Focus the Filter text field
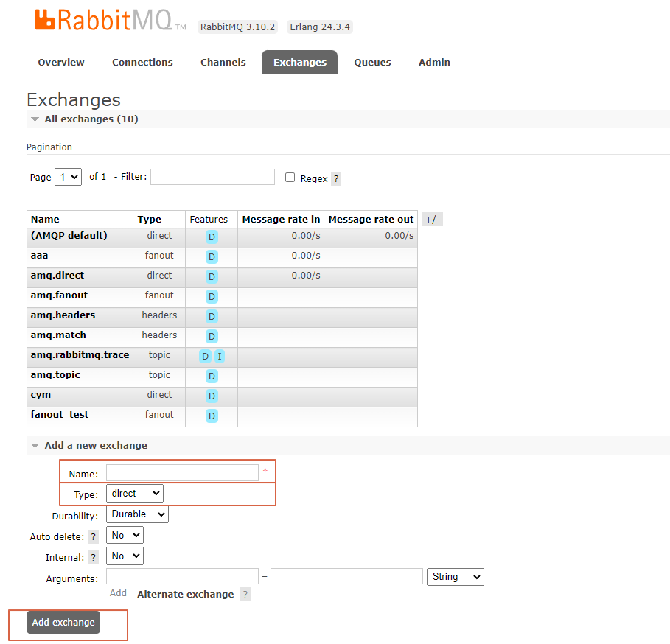Image resolution: width=670 pixels, height=644 pixels. 212,177
